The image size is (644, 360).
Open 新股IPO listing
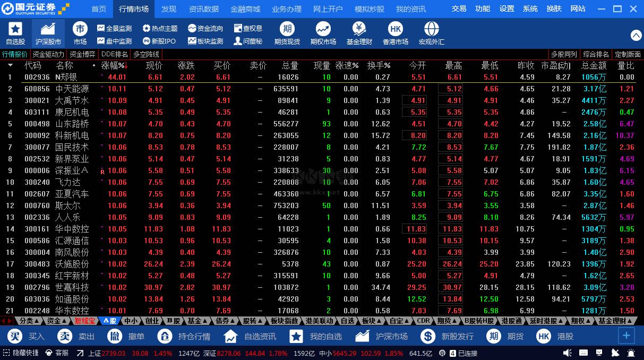point(159,41)
